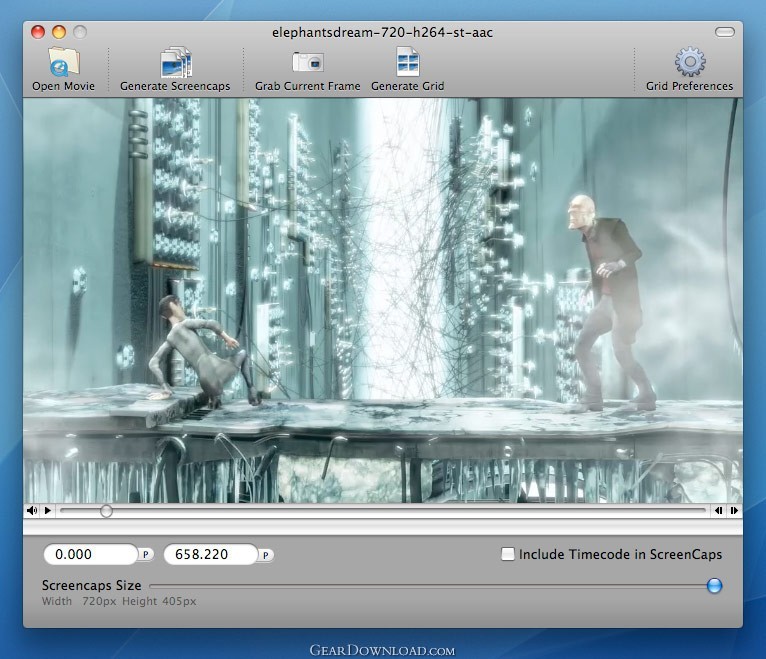Click the start time field showing 0.000
766x659 pixels.
click(91, 554)
